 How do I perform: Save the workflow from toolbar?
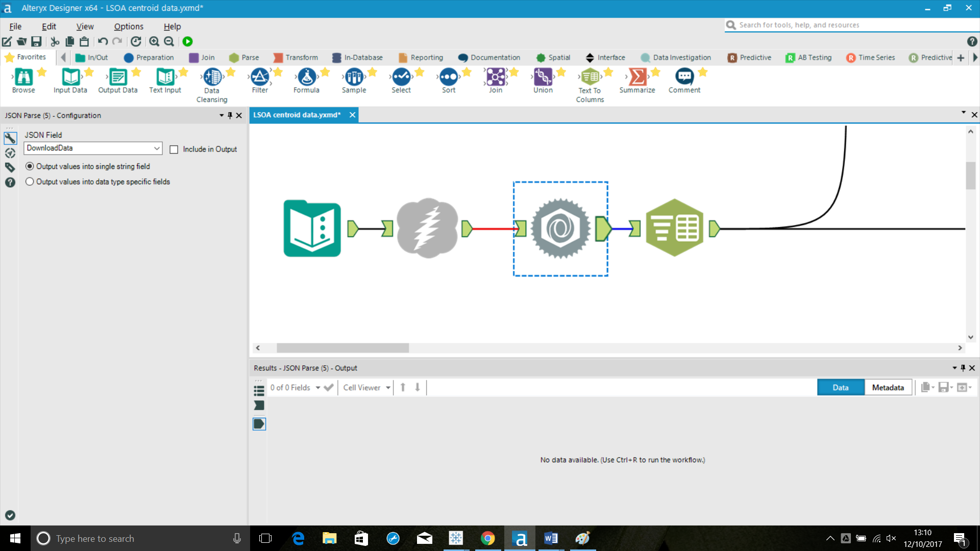36,42
